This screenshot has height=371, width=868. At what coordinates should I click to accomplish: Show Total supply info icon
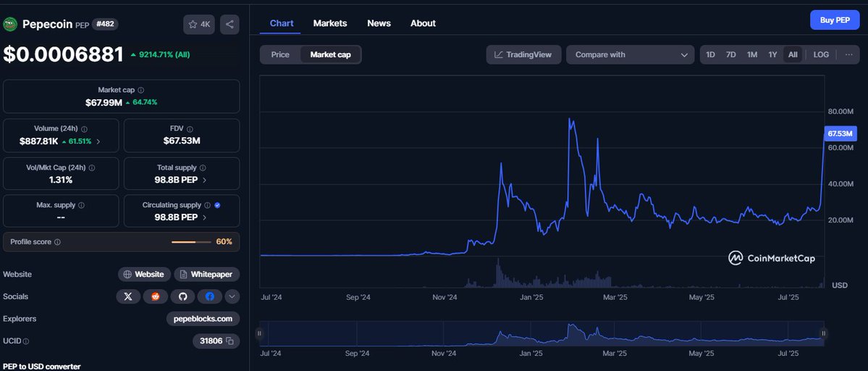click(203, 167)
